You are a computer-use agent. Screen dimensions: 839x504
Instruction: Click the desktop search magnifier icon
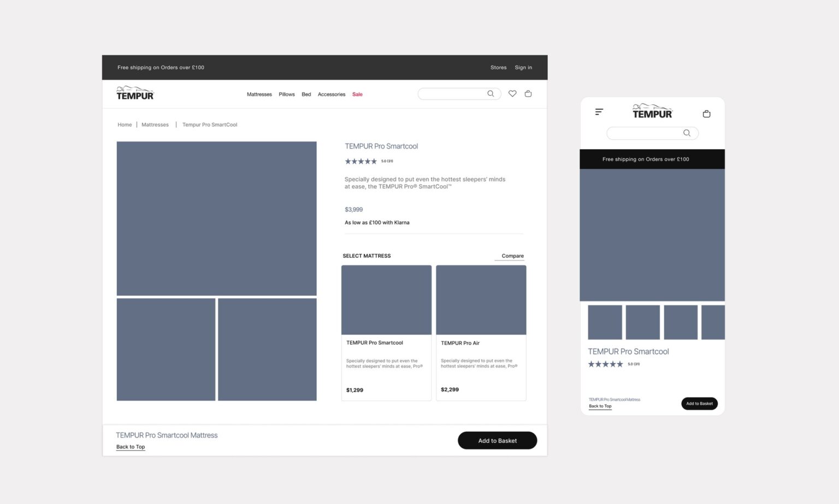tap(491, 94)
